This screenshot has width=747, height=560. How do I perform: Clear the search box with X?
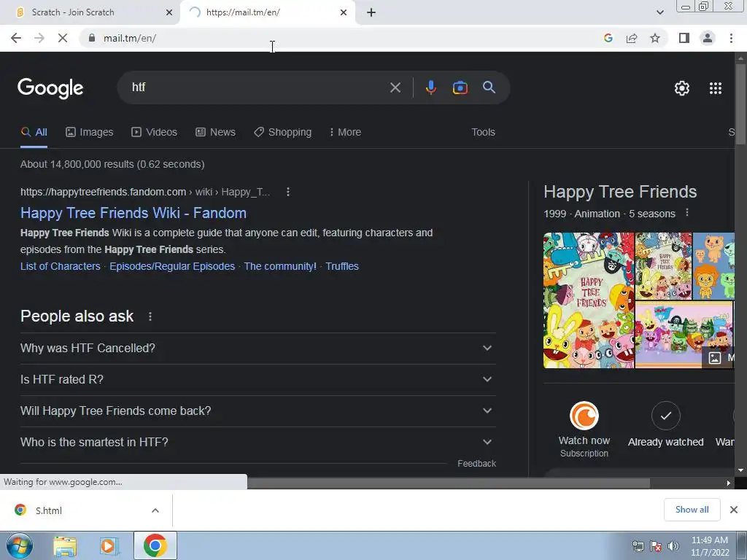click(395, 87)
